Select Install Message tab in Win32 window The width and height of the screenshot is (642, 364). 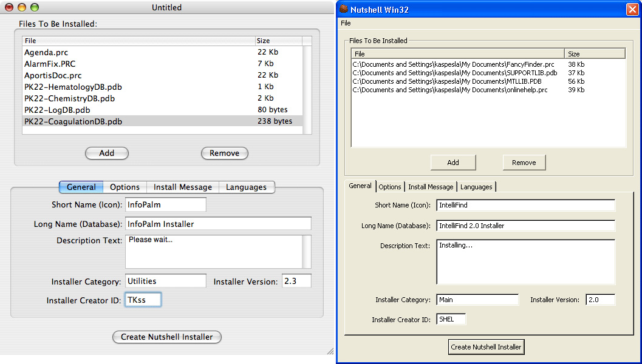[x=431, y=187]
